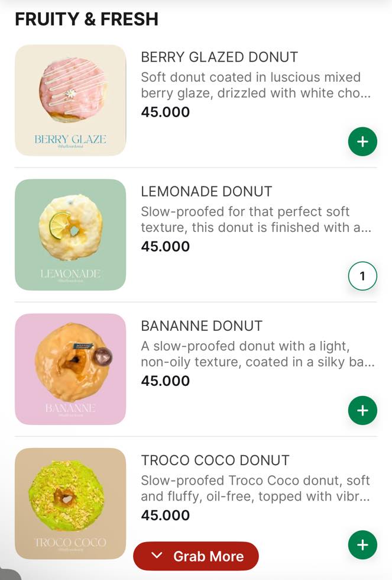
Task: Select the BANANNE DONUT title
Action: [x=202, y=326]
